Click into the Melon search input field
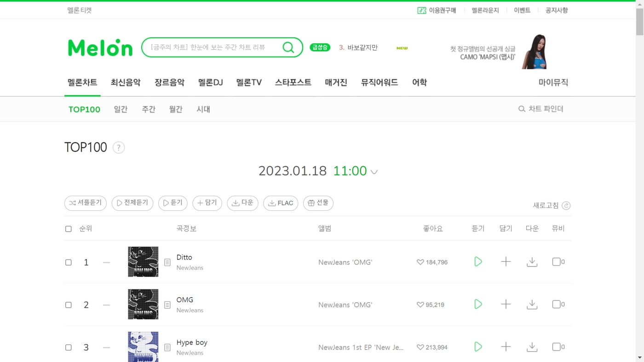Viewport: 644px width, 362px height. pyautogui.click(x=214, y=47)
